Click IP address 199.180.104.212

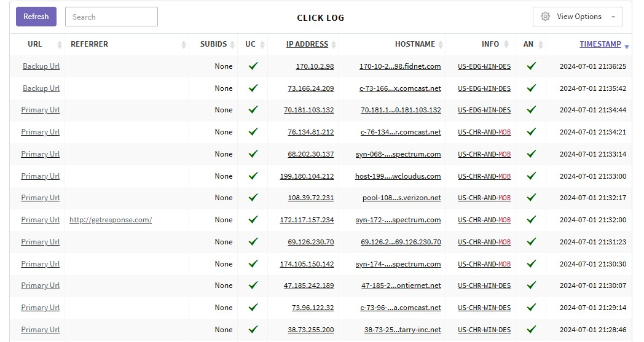[307, 176]
